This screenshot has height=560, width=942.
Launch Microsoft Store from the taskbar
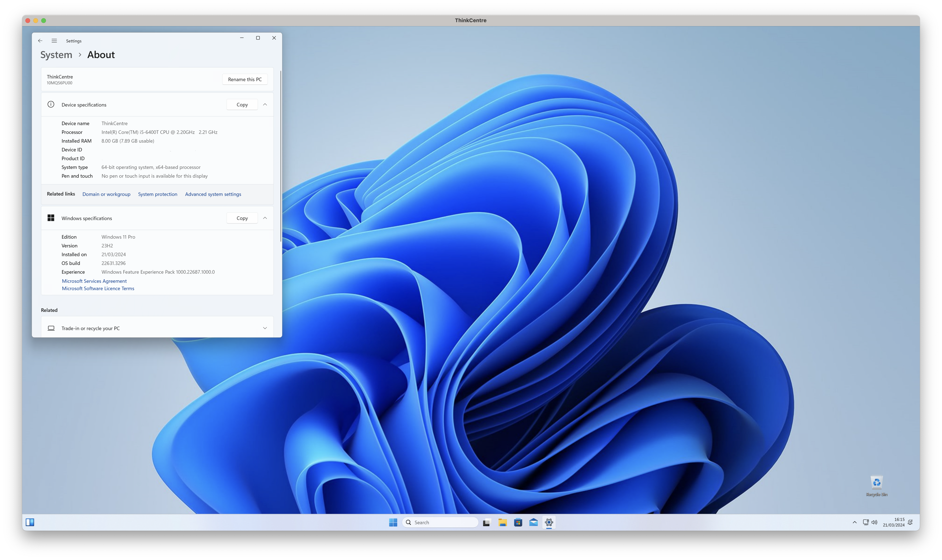[518, 522]
